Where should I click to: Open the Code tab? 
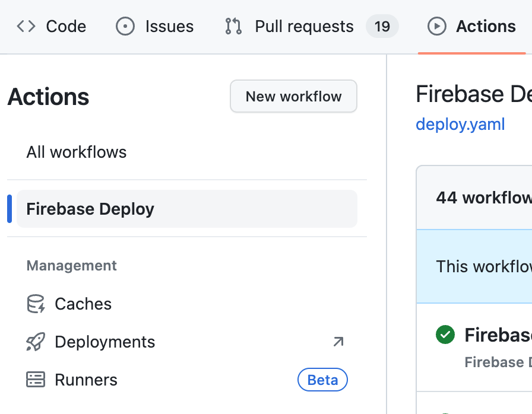[52, 27]
